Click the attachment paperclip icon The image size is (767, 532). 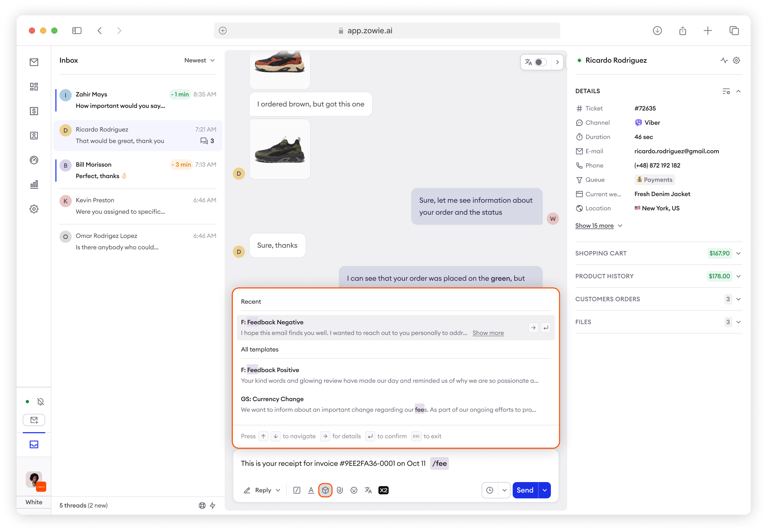point(339,490)
